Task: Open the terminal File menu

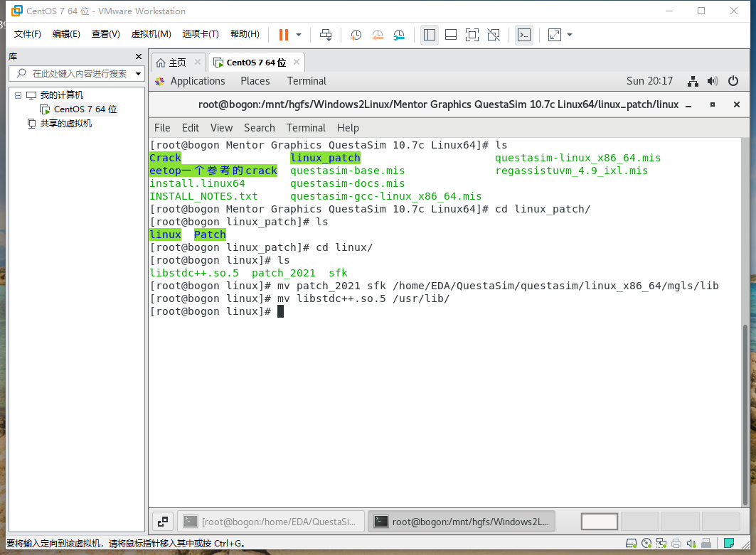Action: 162,128
